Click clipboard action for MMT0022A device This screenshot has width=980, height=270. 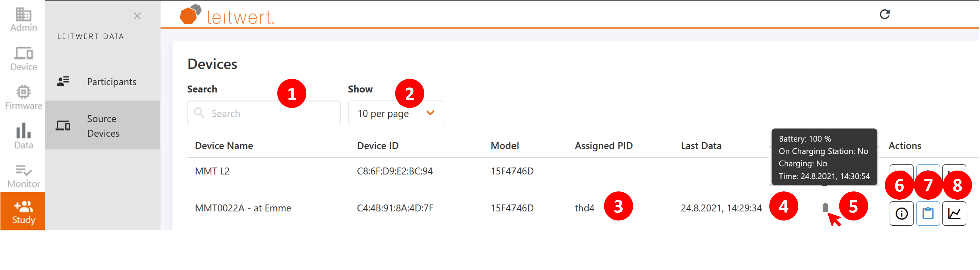(x=927, y=214)
